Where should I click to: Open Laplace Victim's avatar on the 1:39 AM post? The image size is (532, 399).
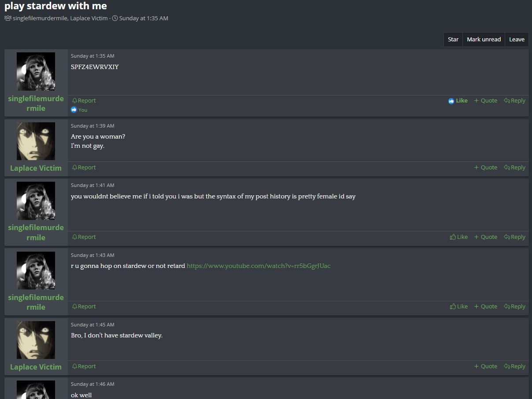(x=36, y=141)
